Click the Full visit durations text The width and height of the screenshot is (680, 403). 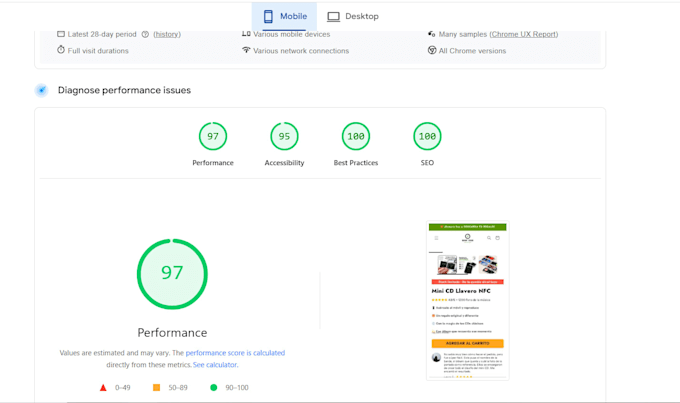pyautogui.click(x=98, y=51)
